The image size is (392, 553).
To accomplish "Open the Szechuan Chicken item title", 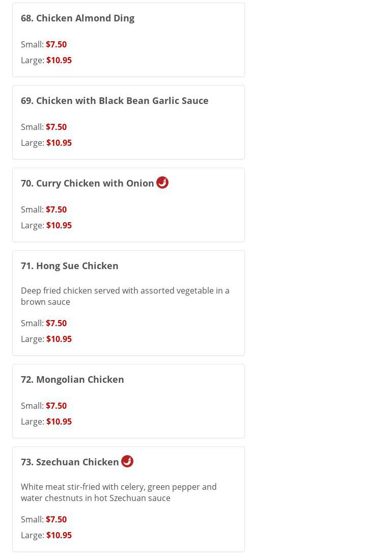I will (x=70, y=462).
